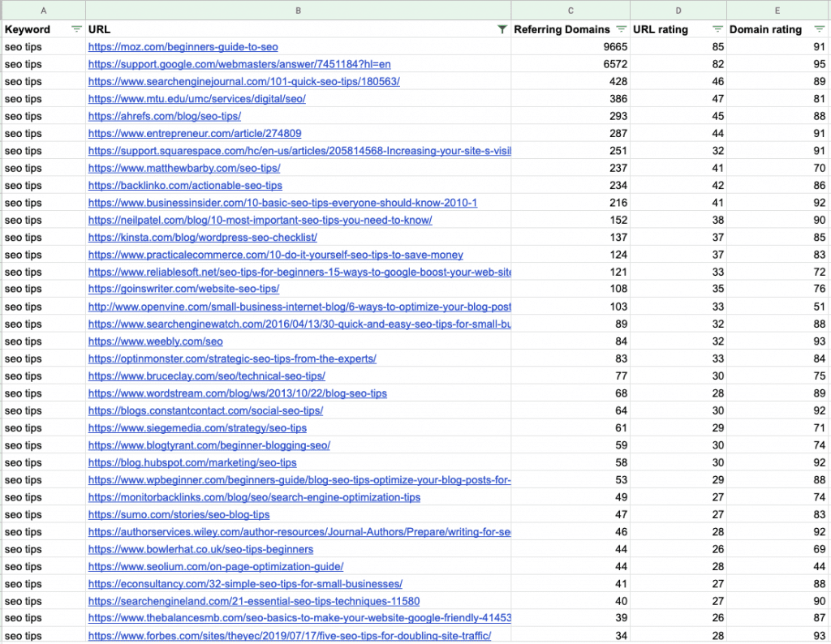Open the reliablesoft.net beginners link
Image resolution: width=831 pixels, height=644 pixels.
(299, 273)
